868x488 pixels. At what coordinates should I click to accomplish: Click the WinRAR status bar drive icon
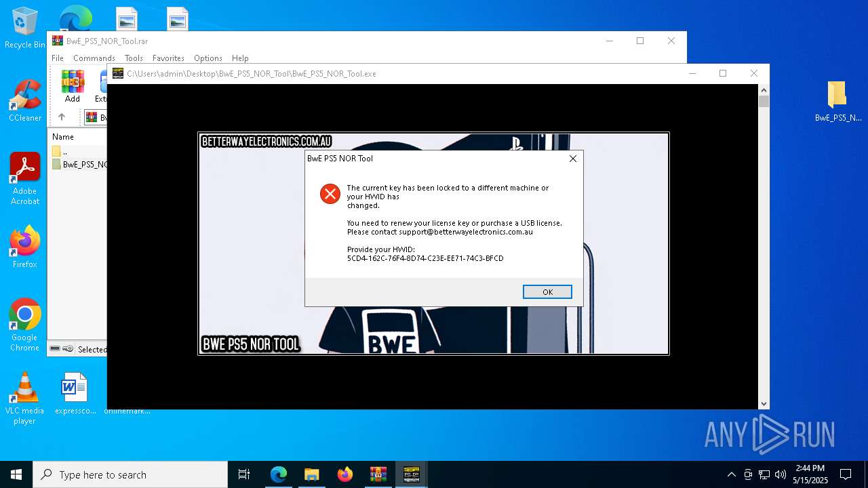(x=56, y=349)
